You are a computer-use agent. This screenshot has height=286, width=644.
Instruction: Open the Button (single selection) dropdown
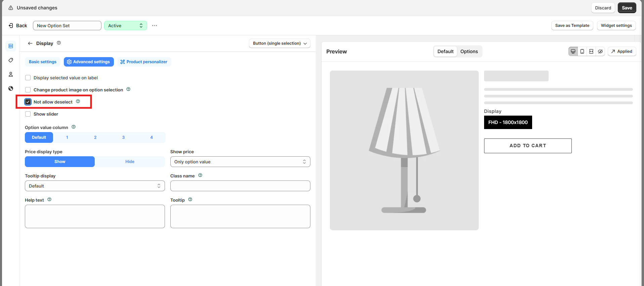pyautogui.click(x=280, y=43)
